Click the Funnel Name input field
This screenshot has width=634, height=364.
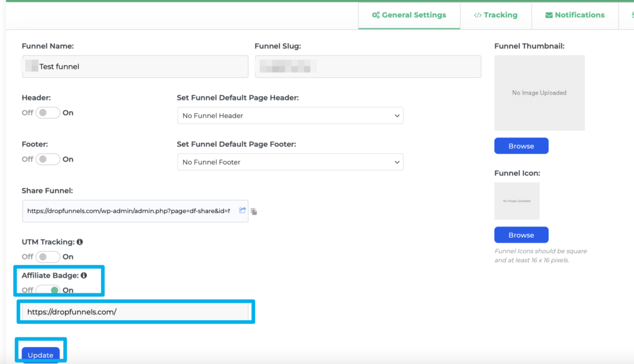[135, 66]
